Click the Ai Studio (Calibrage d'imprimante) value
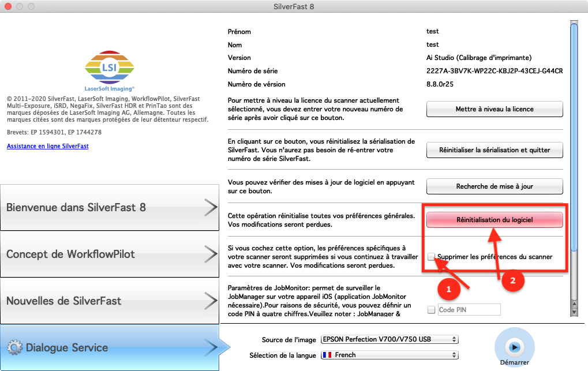This screenshot has height=371, width=588. point(479,58)
